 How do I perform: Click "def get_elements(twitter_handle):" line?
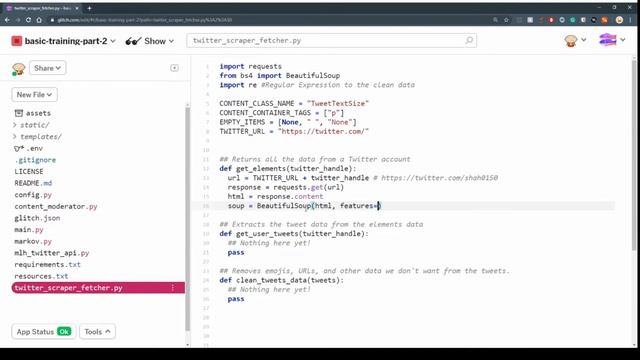288,169
